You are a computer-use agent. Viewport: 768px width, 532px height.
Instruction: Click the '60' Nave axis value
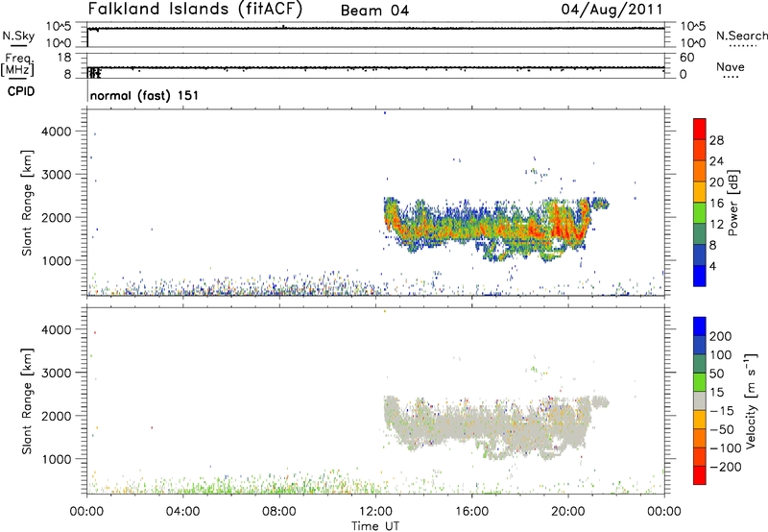coord(687,58)
